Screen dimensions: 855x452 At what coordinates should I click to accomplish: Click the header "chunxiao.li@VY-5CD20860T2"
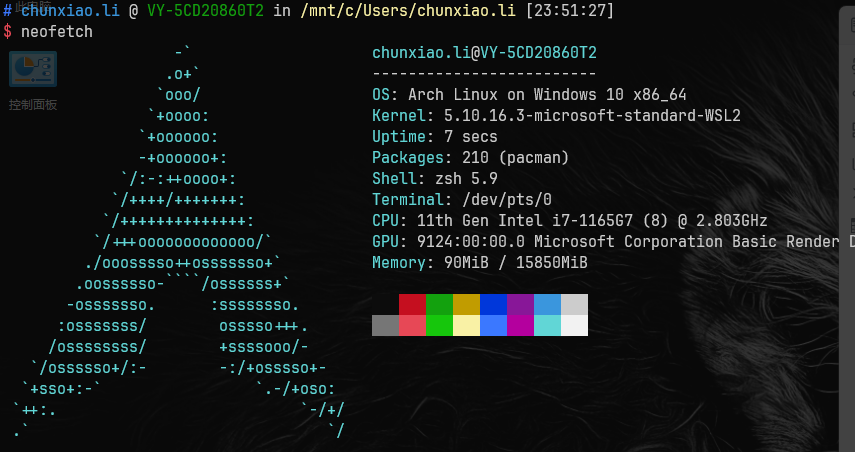point(484,53)
